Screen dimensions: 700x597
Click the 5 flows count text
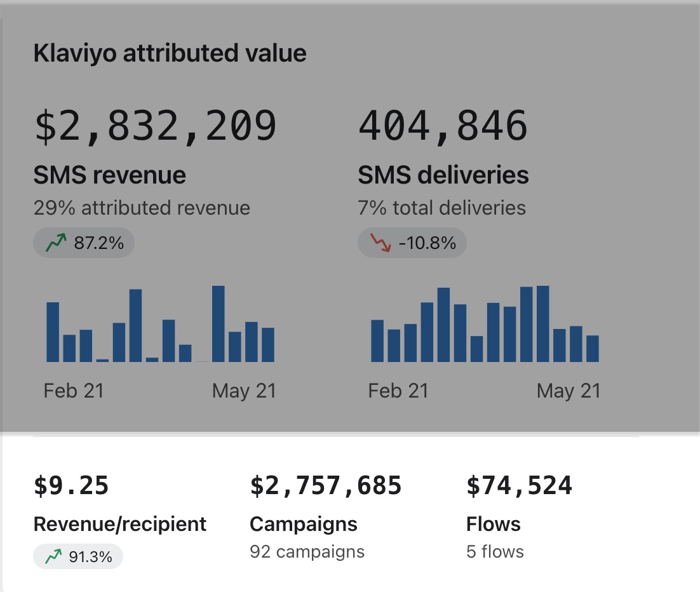(495, 551)
